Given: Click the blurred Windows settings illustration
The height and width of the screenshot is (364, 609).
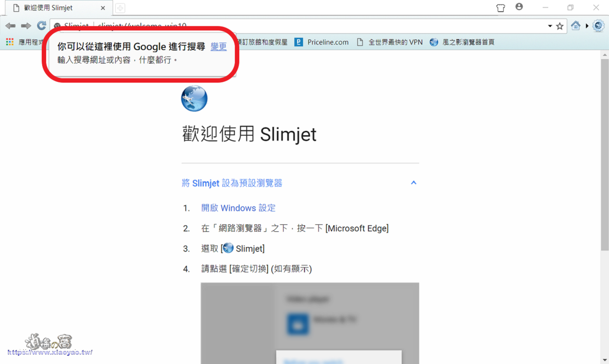Looking at the screenshot, I should point(310,323).
